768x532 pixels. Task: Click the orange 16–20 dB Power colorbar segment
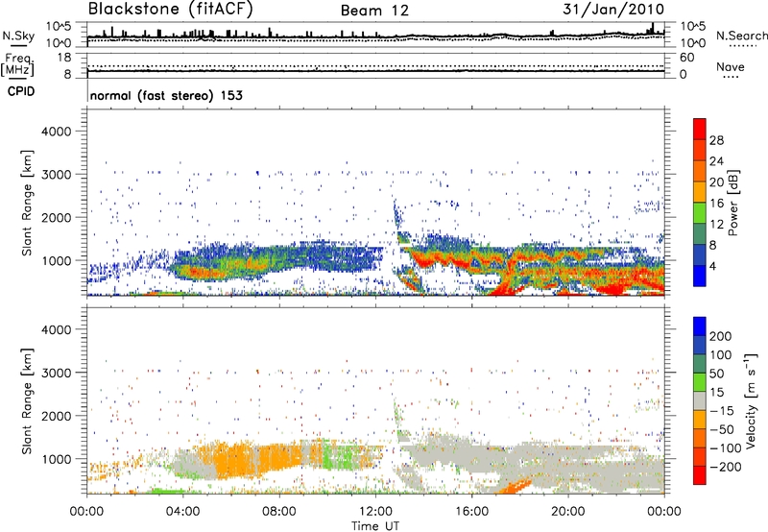click(x=700, y=191)
